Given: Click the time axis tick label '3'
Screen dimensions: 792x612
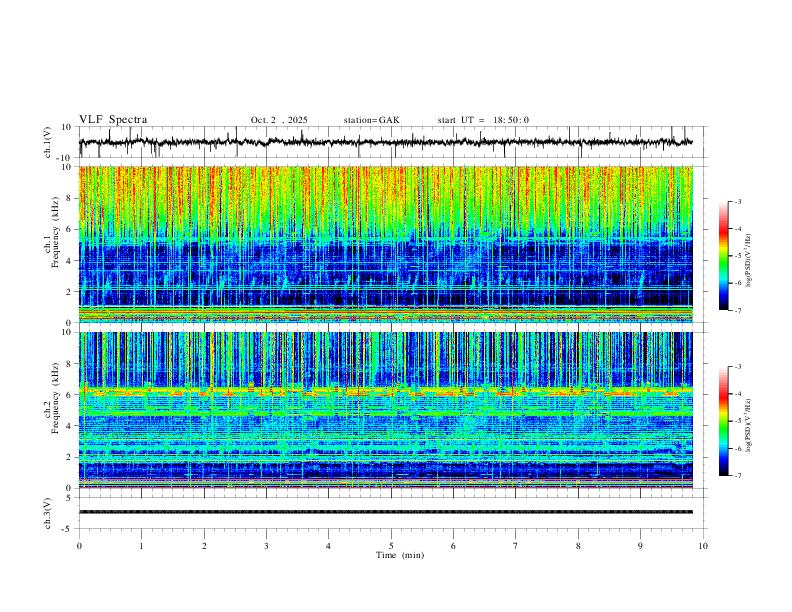Looking at the screenshot, I should tap(266, 546).
